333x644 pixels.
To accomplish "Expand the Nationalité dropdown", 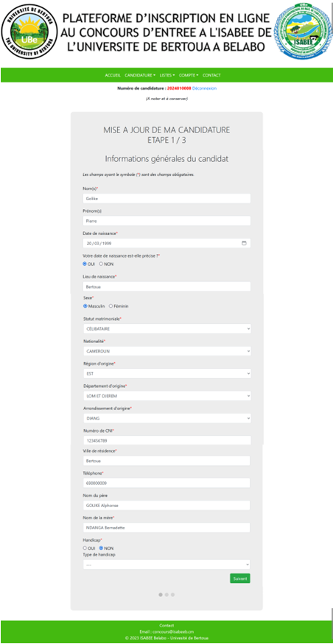I will coord(167,351).
